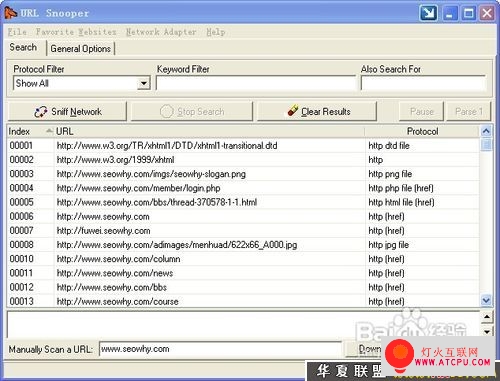Select the thread-370578-1-1.html URL row
Viewport: 500px width, 381px height.
click(243, 202)
